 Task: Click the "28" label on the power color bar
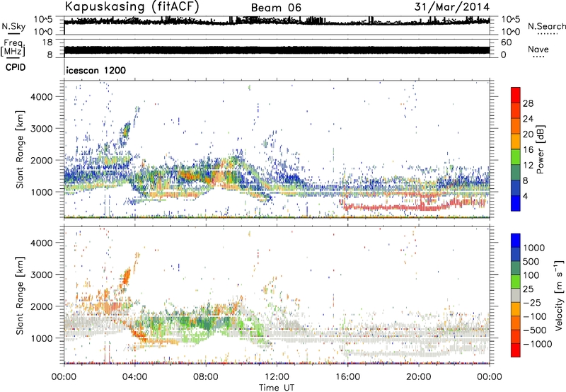[x=528, y=103]
